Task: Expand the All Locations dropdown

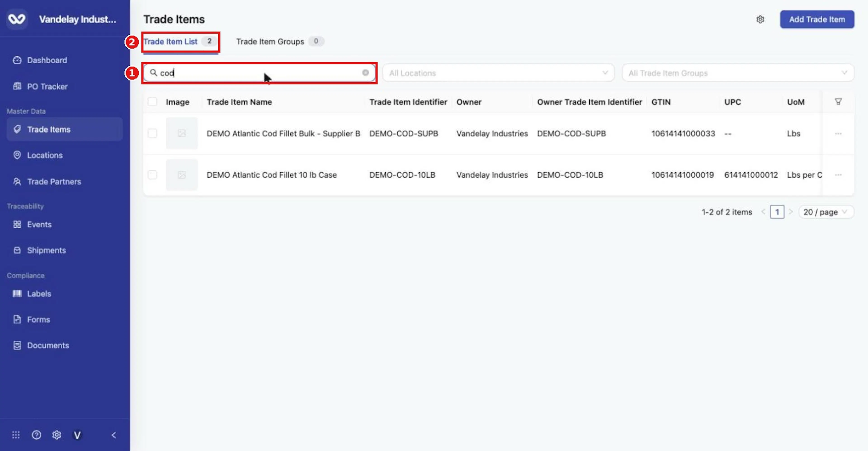Action: click(x=498, y=73)
